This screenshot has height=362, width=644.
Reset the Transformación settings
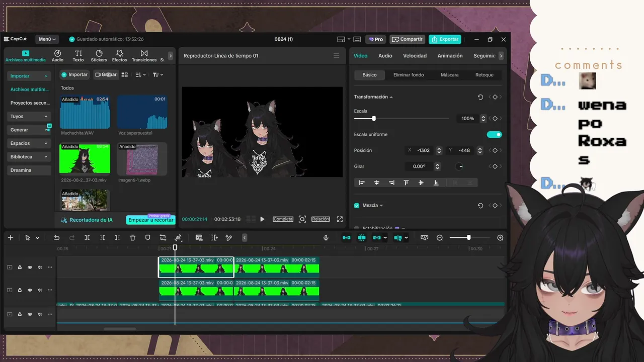480,97
